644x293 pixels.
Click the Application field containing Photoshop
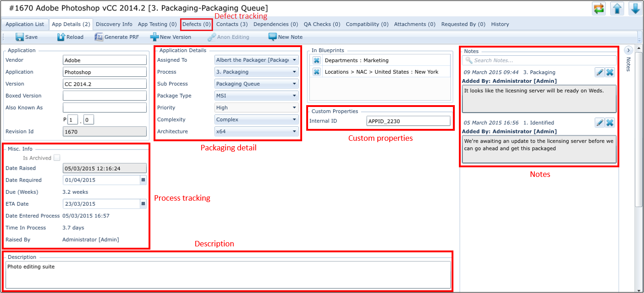point(105,72)
